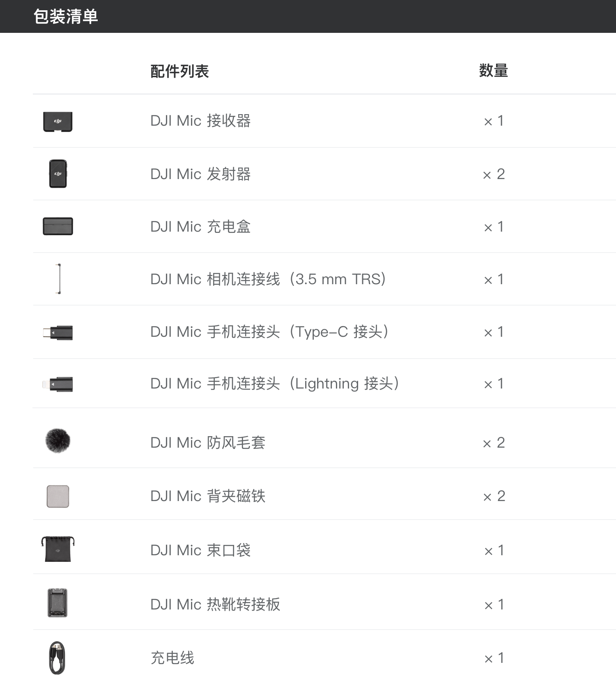
Task: Select the DJI Mic transmitter image
Action: tap(58, 174)
